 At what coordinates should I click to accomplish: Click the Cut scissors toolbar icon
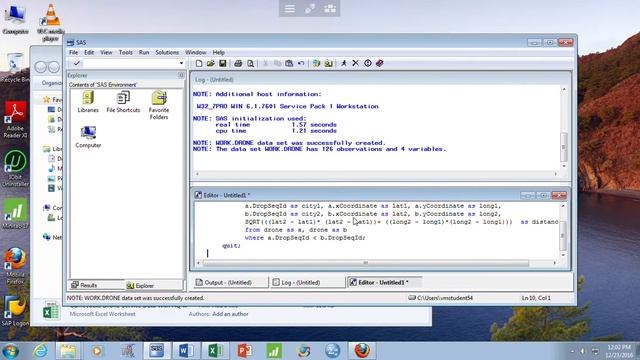tap(266, 63)
